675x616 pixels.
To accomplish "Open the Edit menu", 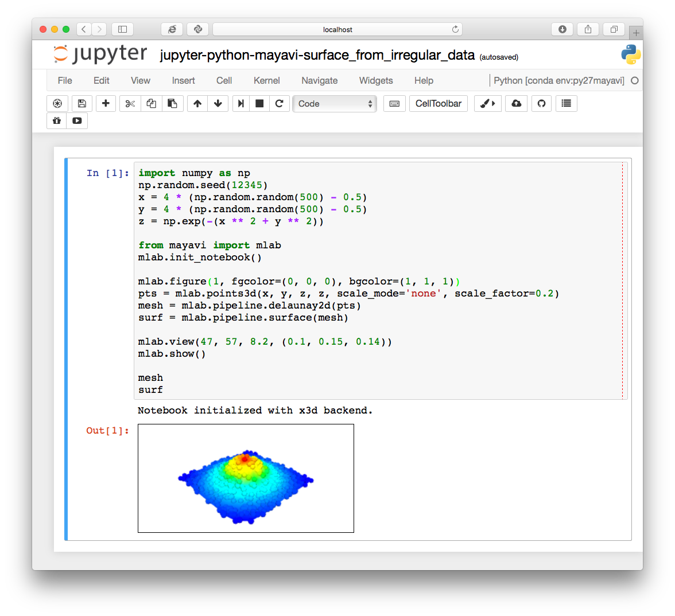I will tap(102, 80).
